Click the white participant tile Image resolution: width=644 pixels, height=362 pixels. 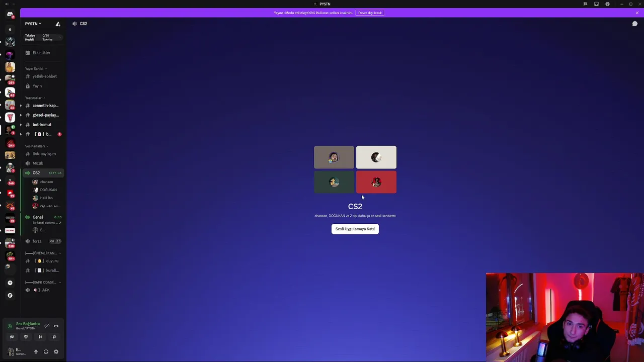pyautogui.click(x=376, y=157)
